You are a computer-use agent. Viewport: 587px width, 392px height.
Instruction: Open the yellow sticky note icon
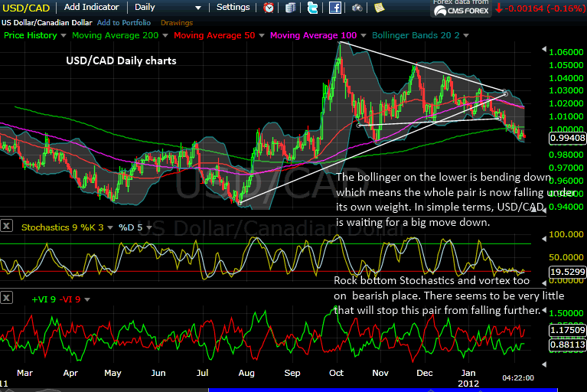click(x=379, y=8)
